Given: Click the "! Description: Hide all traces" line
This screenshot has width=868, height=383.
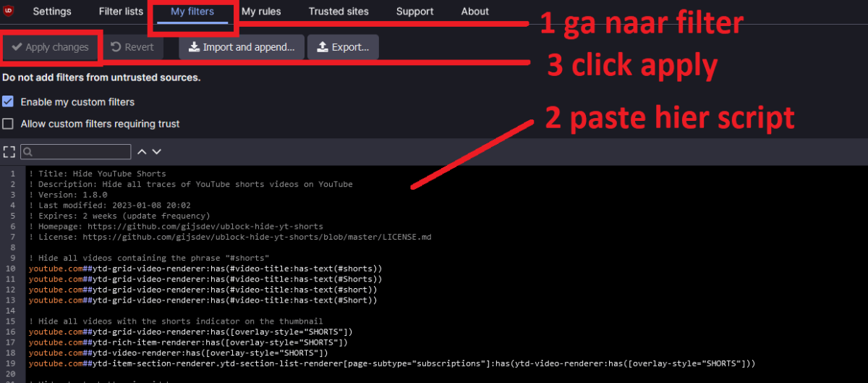Looking at the screenshot, I should [x=191, y=185].
